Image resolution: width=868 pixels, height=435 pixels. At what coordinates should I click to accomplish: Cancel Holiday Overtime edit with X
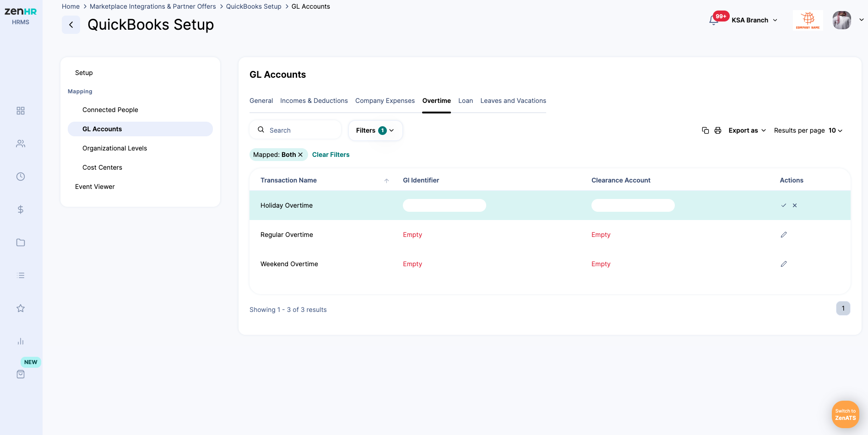pyautogui.click(x=795, y=205)
